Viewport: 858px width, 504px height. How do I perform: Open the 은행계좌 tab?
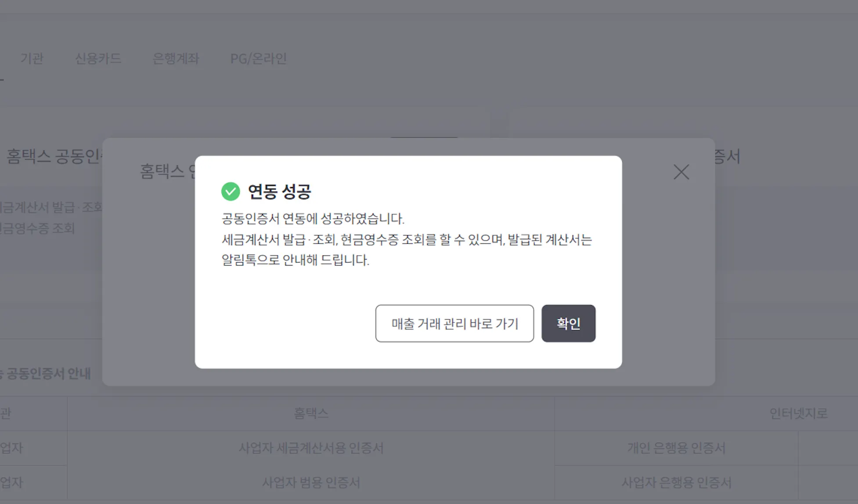pos(176,58)
